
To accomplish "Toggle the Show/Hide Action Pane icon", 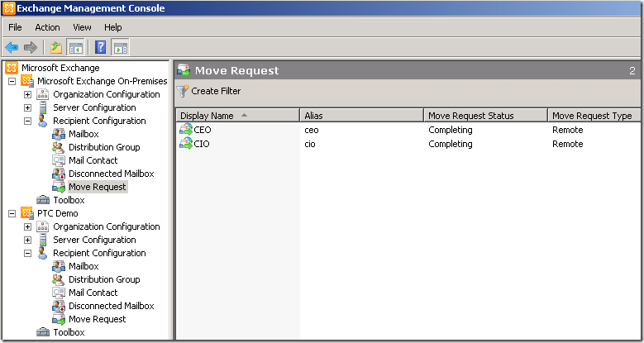I will point(120,48).
